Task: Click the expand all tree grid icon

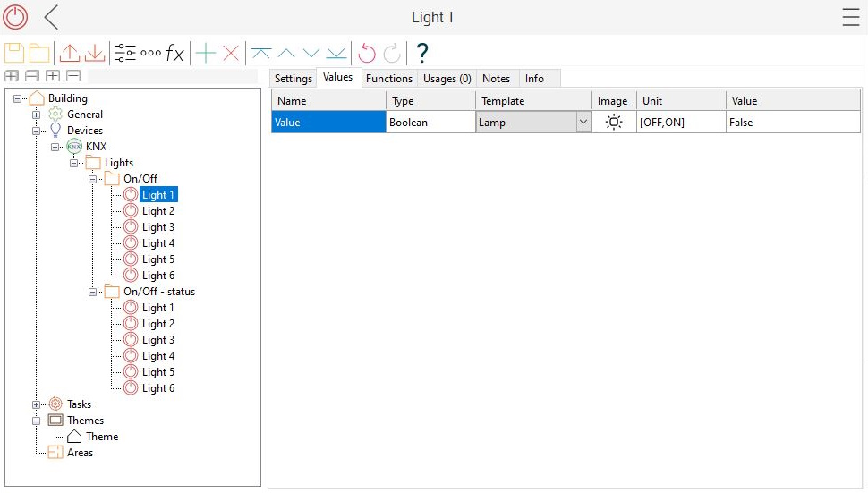Action: point(12,76)
